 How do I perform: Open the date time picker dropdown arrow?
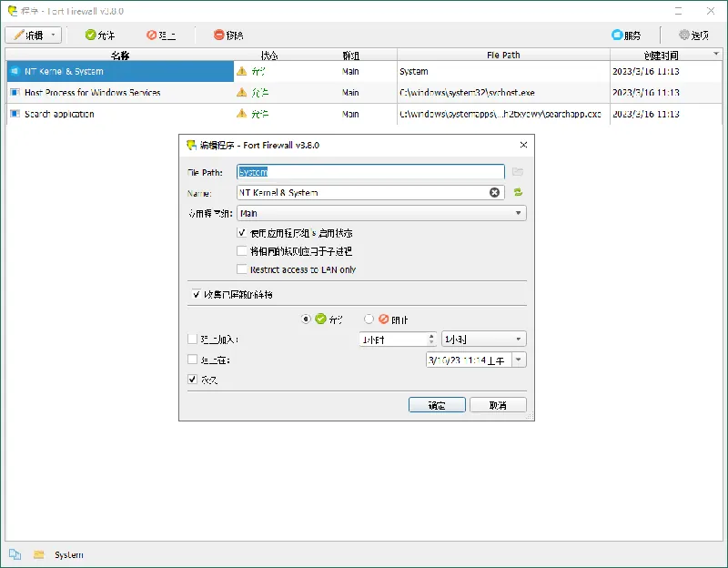[x=519, y=360]
